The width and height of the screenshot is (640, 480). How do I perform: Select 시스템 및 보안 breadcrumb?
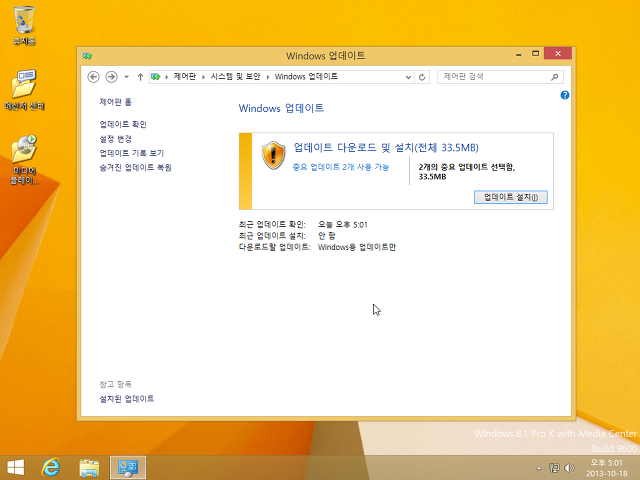pos(236,76)
